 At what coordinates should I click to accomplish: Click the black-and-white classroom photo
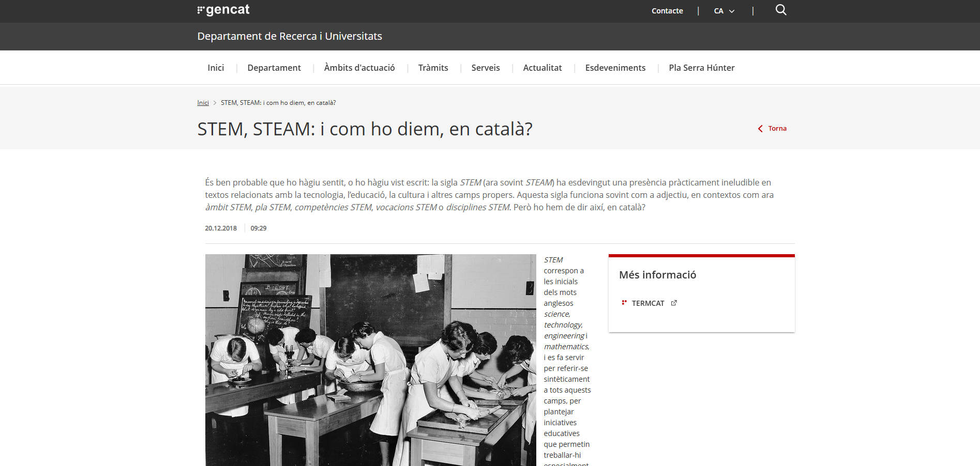371,360
